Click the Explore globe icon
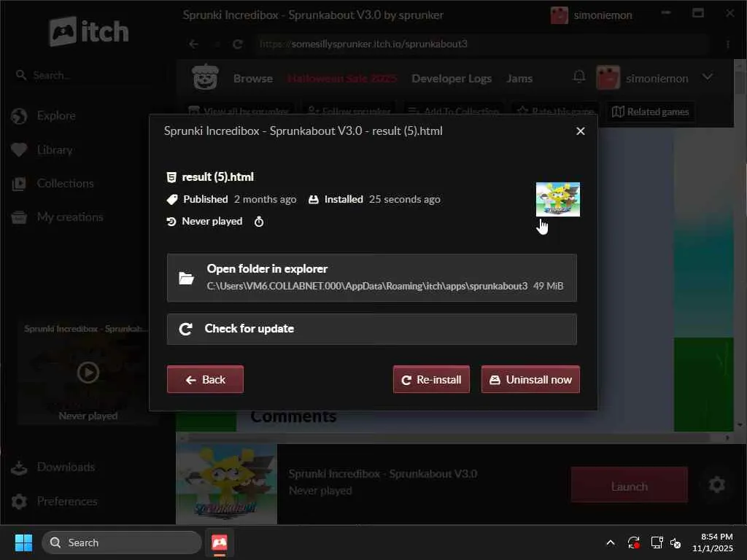The height and width of the screenshot is (560, 747). [19, 116]
